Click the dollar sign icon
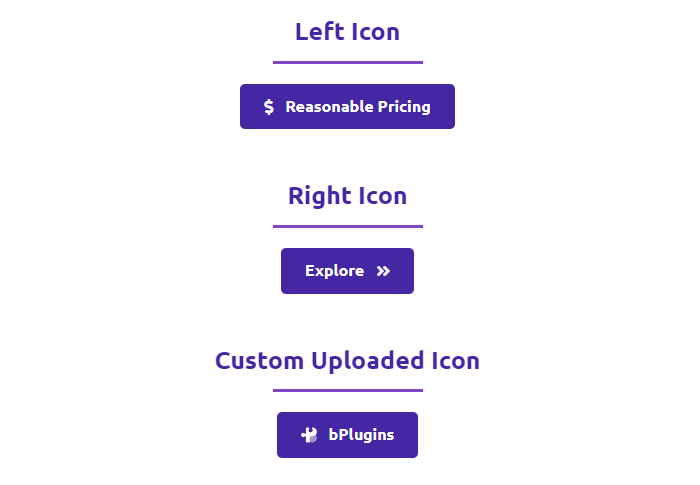The image size is (700, 485). point(269,107)
